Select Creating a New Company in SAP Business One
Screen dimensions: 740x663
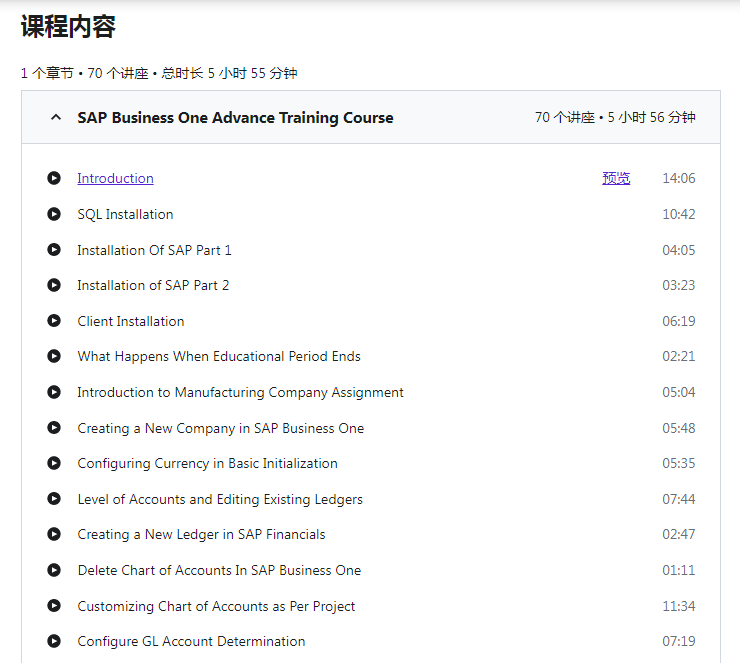click(220, 428)
